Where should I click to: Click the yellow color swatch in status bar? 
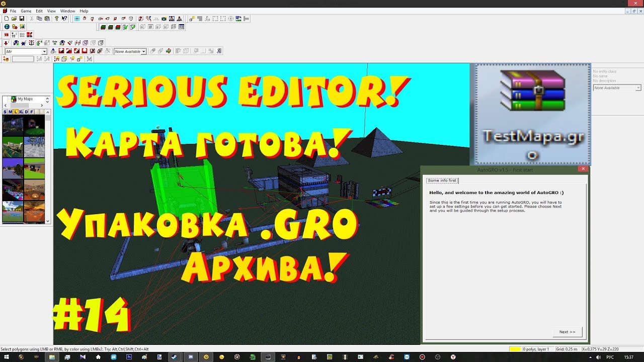coord(515,349)
